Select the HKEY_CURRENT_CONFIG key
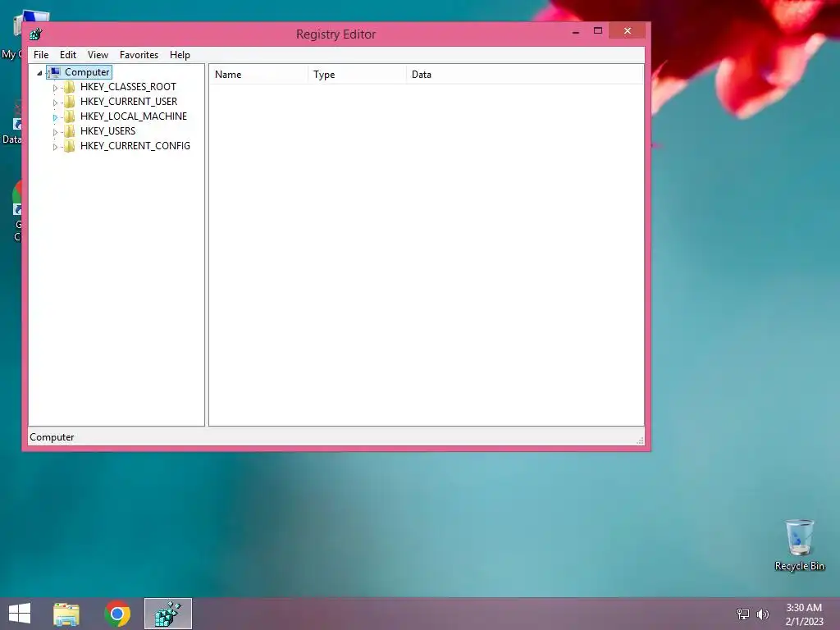 point(135,146)
